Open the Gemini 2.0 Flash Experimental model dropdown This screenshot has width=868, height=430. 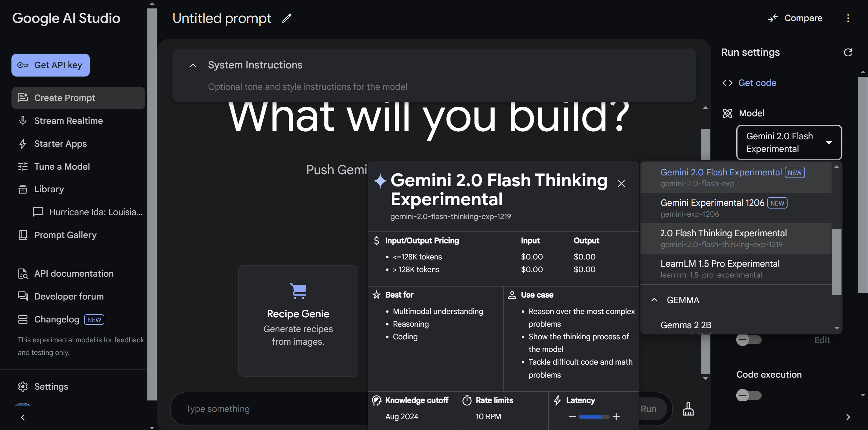point(789,143)
